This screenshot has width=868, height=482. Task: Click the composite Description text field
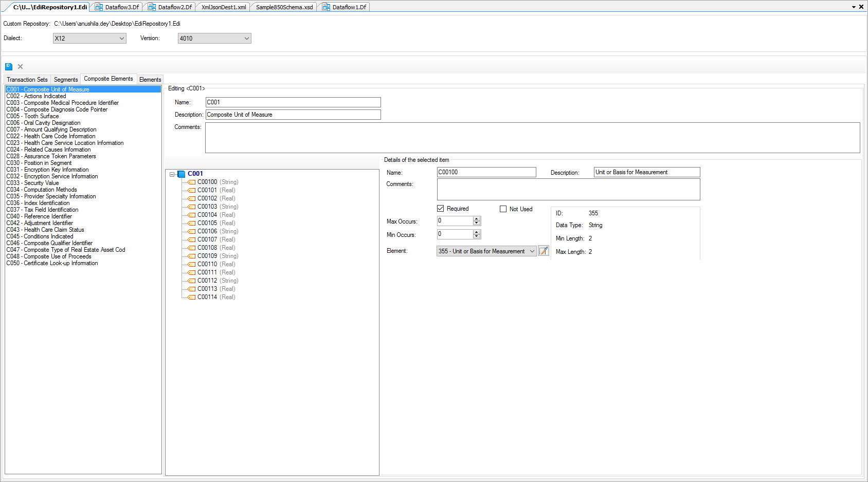tap(293, 115)
